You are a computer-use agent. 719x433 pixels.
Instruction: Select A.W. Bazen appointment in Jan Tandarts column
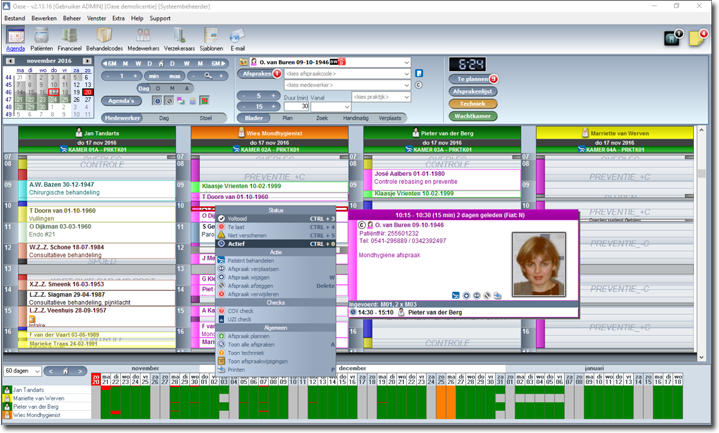click(97, 189)
